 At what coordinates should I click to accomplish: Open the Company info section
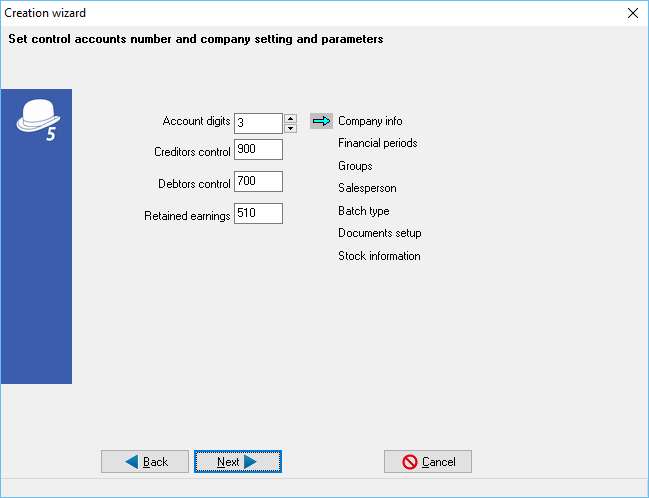pyautogui.click(x=370, y=121)
